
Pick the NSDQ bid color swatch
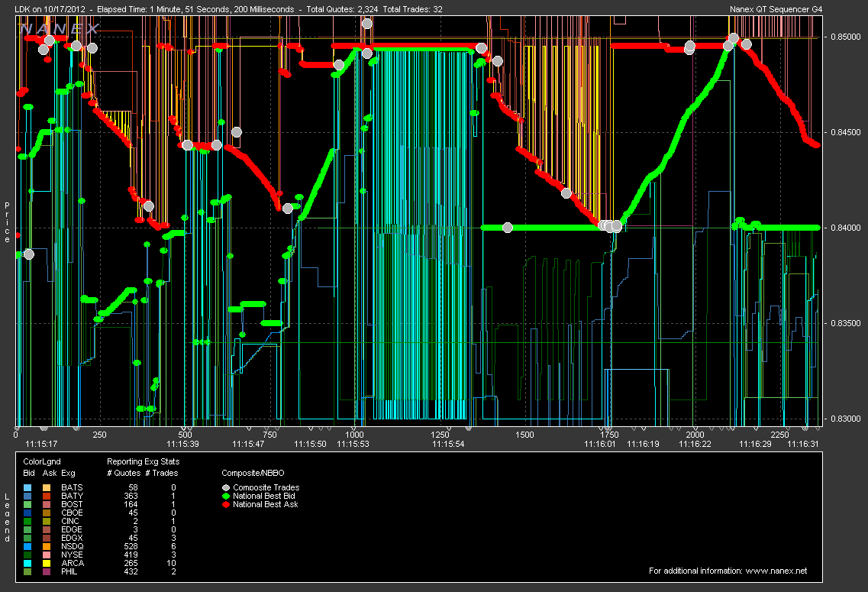[x=27, y=547]
